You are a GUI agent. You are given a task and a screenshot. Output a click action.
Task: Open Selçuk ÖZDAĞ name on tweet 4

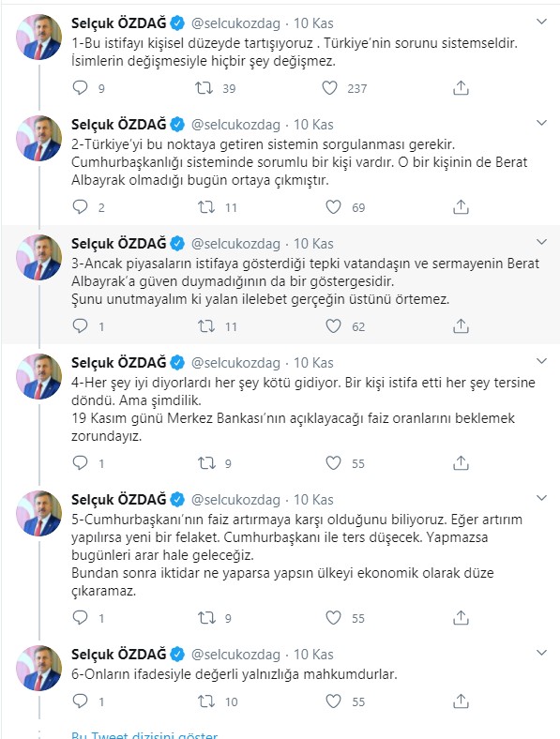click(119, 362)
